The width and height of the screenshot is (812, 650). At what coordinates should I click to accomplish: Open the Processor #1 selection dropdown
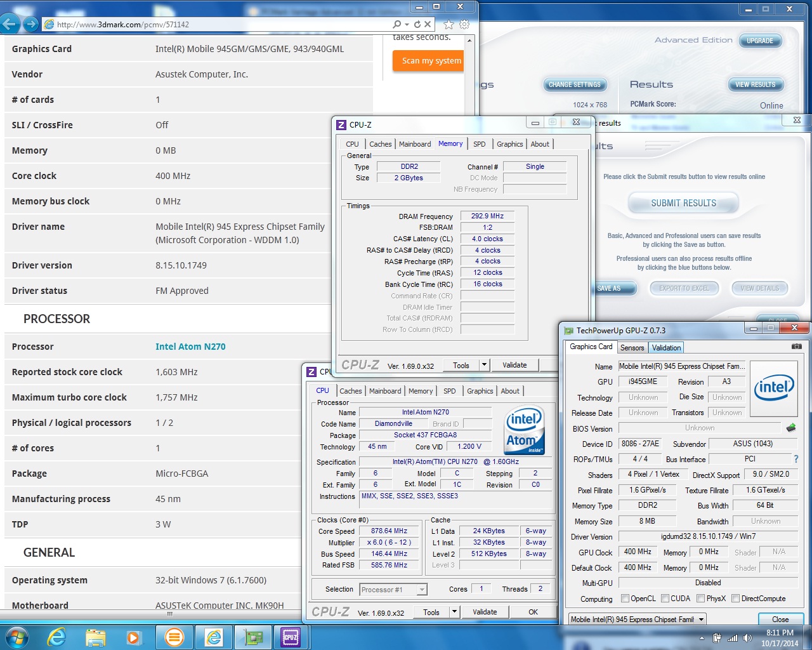coord(422,590)
